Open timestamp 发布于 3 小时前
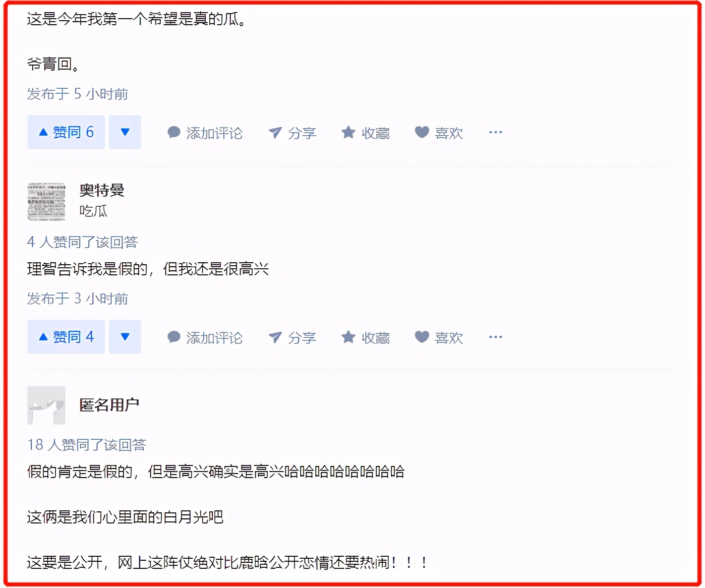The height and width of the screenshot is (588, 705). (x=78, y=299)
